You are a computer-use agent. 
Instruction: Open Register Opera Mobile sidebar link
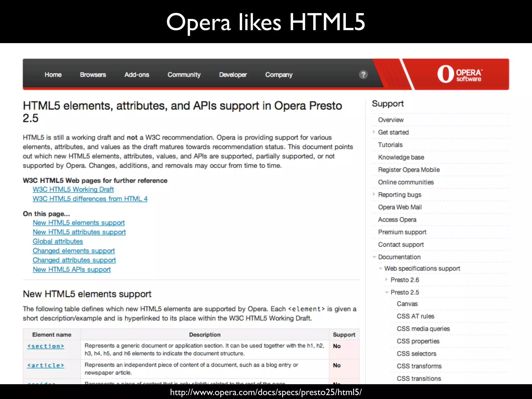click(409, 170)
